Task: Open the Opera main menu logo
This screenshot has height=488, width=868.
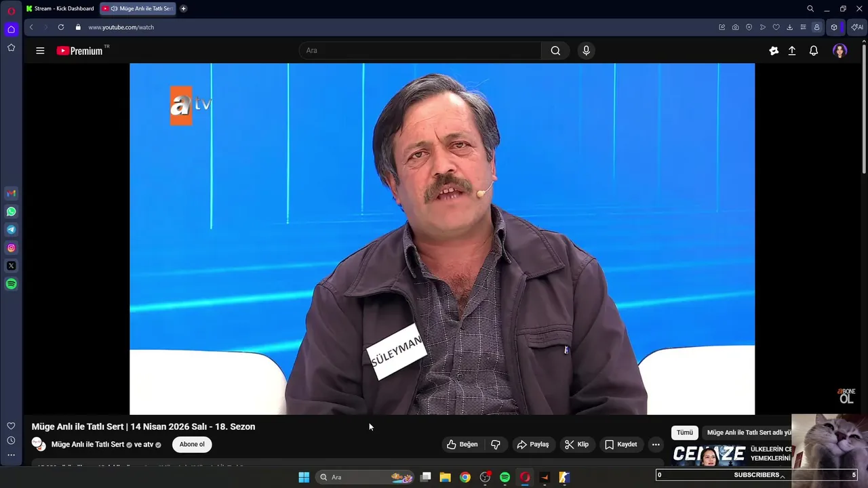Action: coord(11,11)
